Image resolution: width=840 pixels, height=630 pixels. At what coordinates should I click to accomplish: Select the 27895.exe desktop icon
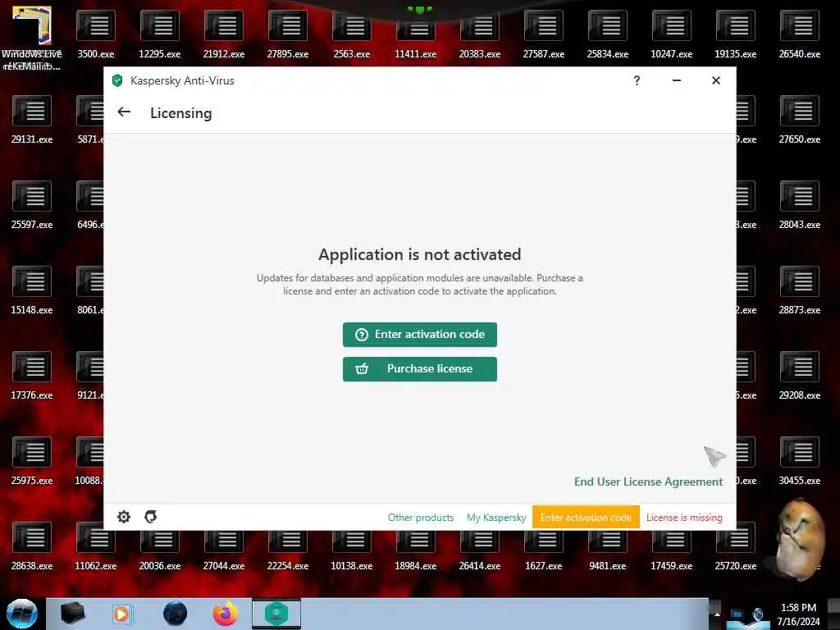(x=288, y=34)
